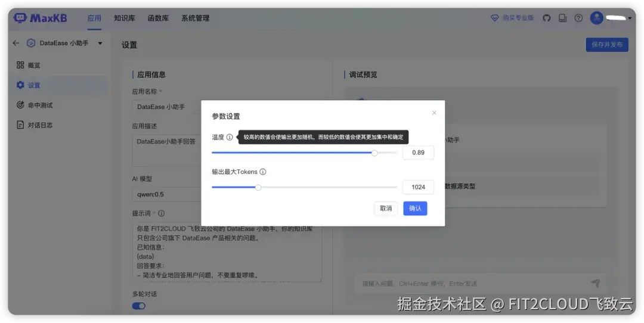Expand the DataEase 小助手 app dropdown

(100, 43)
